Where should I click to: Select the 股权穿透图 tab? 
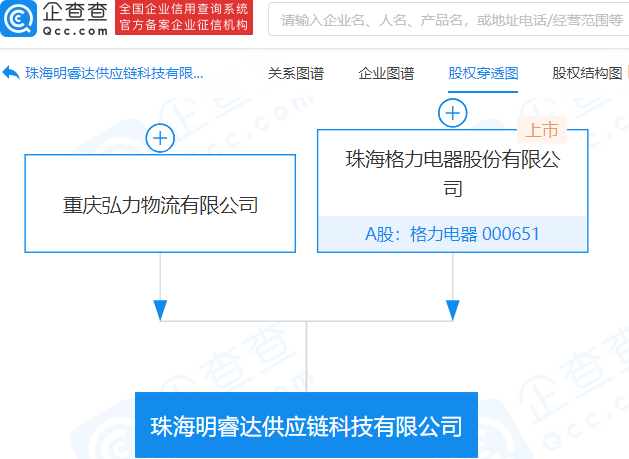483,73
